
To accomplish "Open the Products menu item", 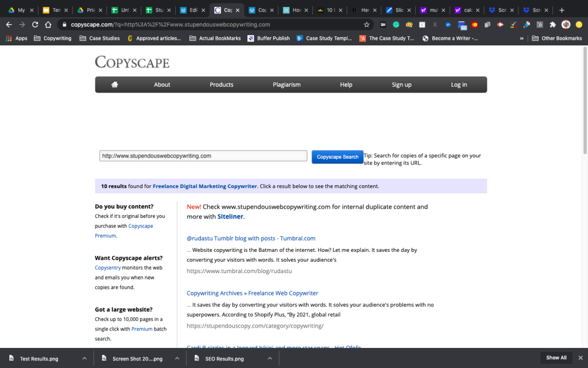I will pos(221,85).
